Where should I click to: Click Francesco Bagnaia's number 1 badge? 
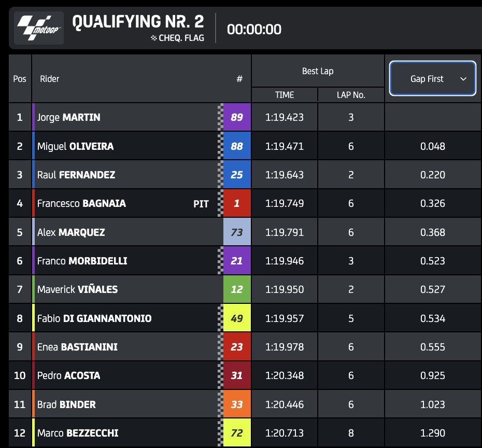pyautogui.click(x=236, y=204)
